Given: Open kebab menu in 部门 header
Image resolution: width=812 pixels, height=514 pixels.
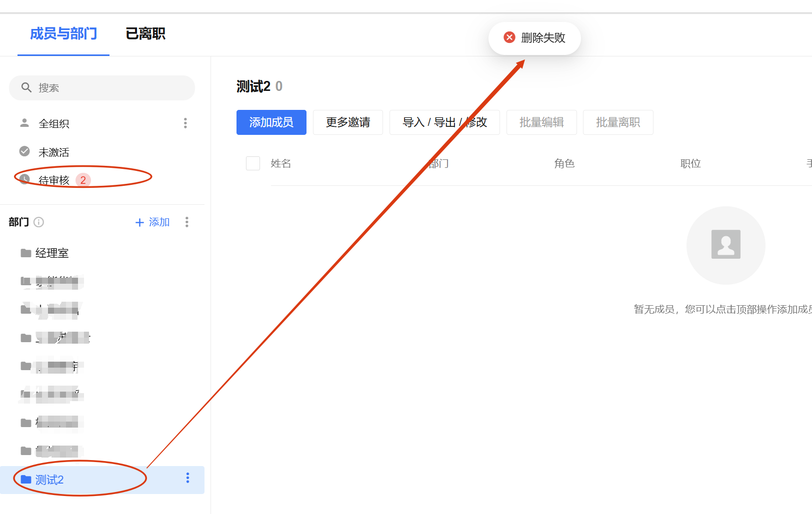Looking at the screenshot, I should (186, 222).
